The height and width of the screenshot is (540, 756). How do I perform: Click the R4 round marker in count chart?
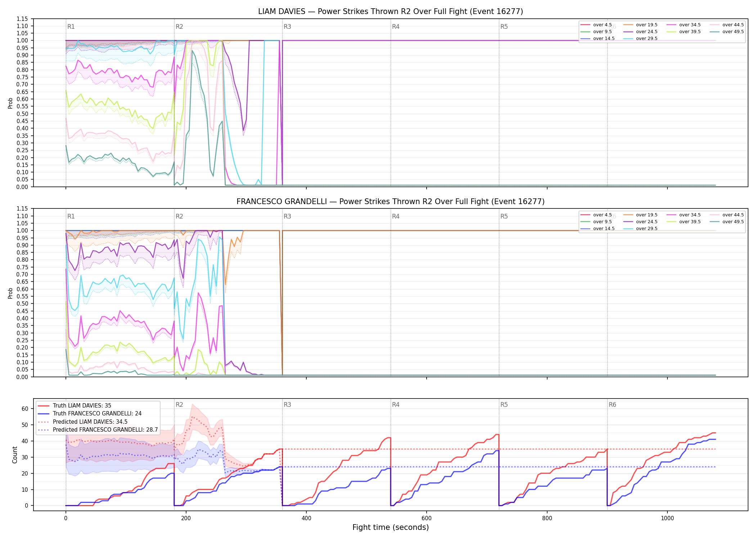tap(396, 405)
